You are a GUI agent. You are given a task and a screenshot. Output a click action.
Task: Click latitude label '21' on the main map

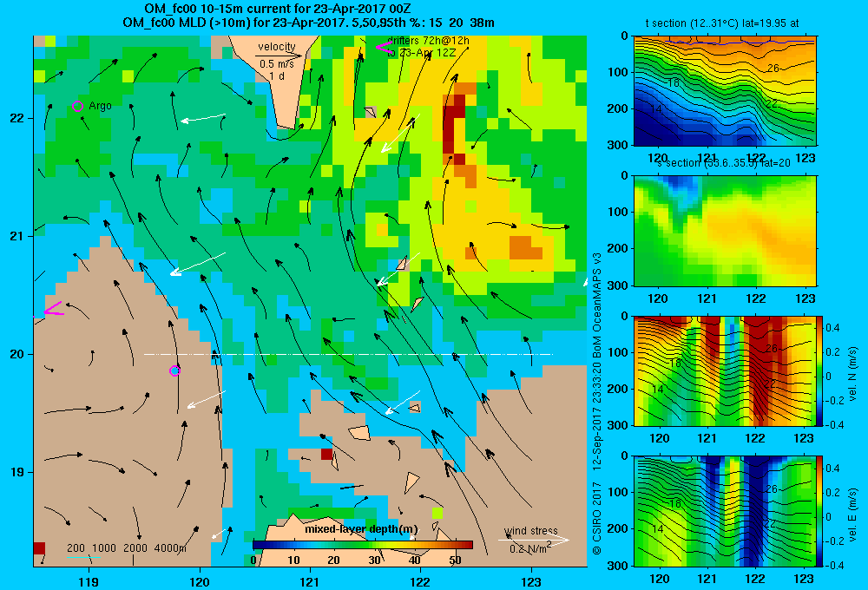tap(17, 236)
